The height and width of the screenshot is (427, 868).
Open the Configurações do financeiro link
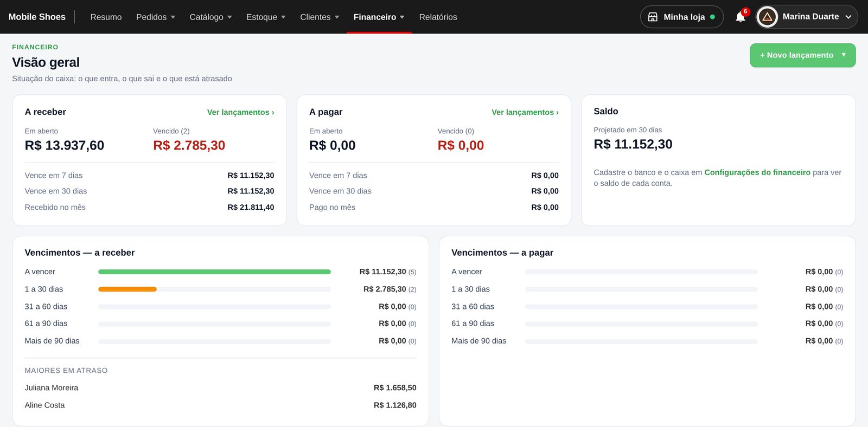757,172
